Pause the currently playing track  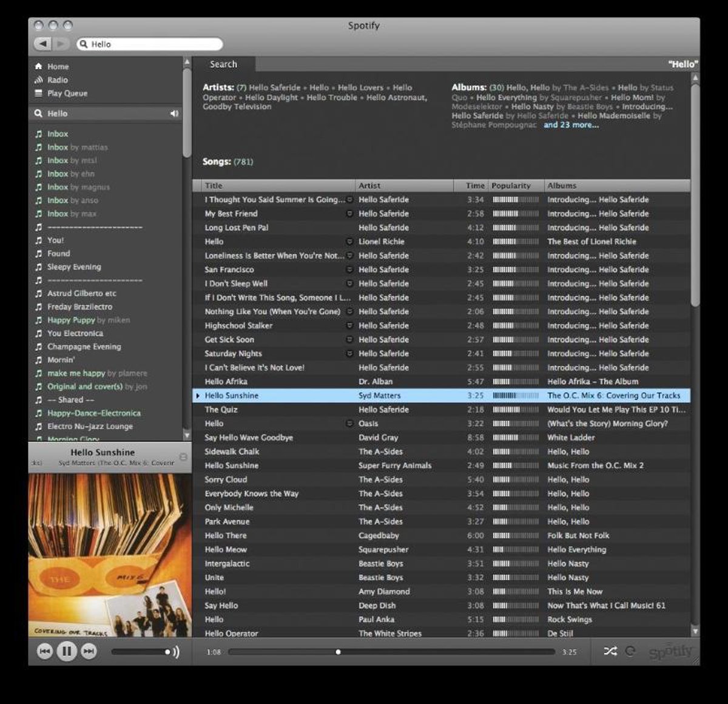tap(67, 651)
